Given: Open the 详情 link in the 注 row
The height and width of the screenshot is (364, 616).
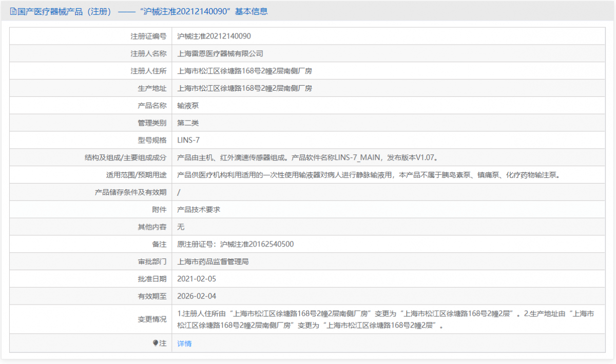Looking at the screenshot, I should 184,343.
